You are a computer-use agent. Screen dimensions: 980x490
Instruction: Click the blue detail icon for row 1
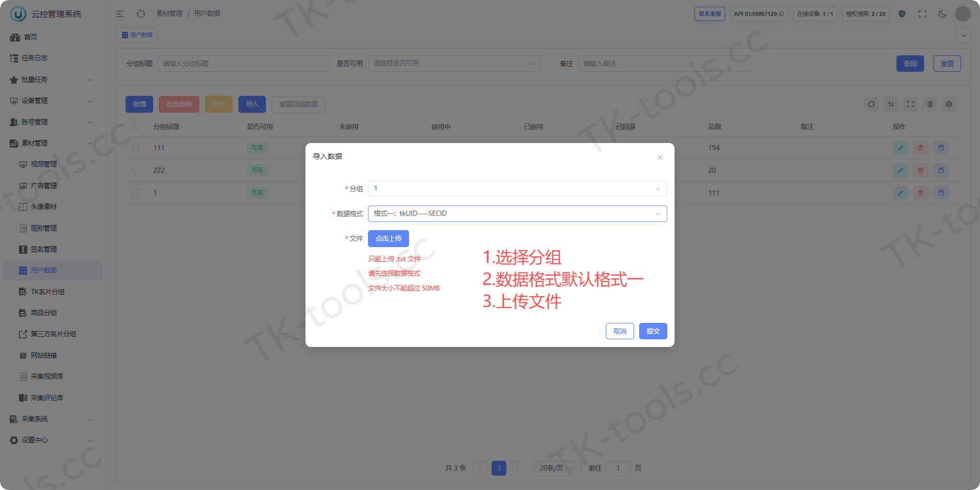tap(941, 193)
